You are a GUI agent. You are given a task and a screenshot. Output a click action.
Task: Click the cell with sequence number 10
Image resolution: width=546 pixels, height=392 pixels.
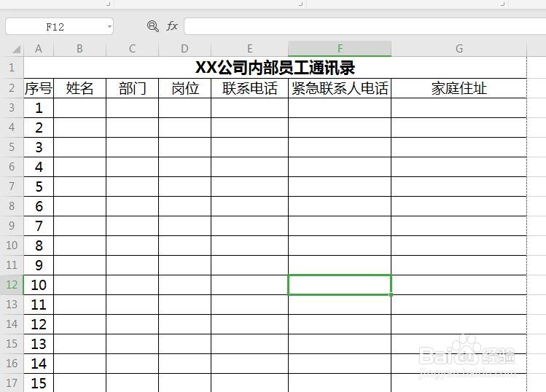click(39, 285)
